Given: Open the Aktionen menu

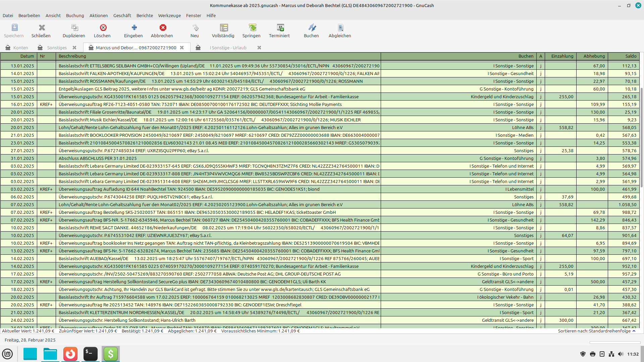Looking at the screenshot, I should point(99,15).
